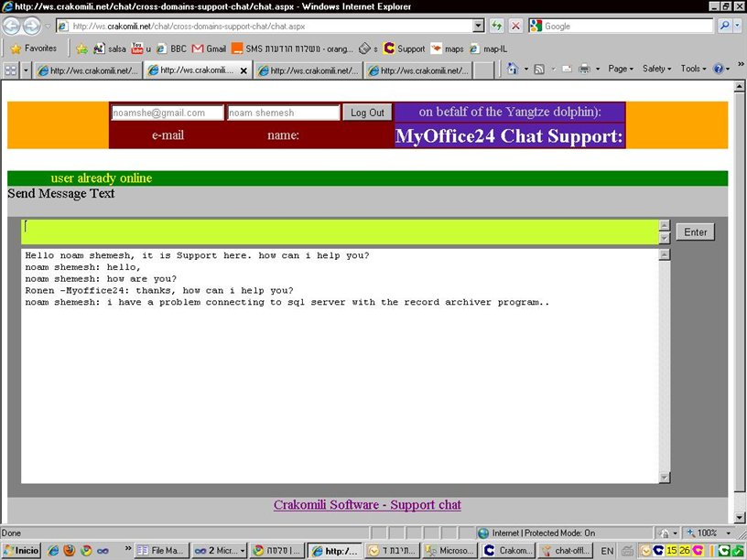This screenshot has width=747, height=560.
Task: Open the Support bookmark with C logo
Action: (x=405, y=48)
